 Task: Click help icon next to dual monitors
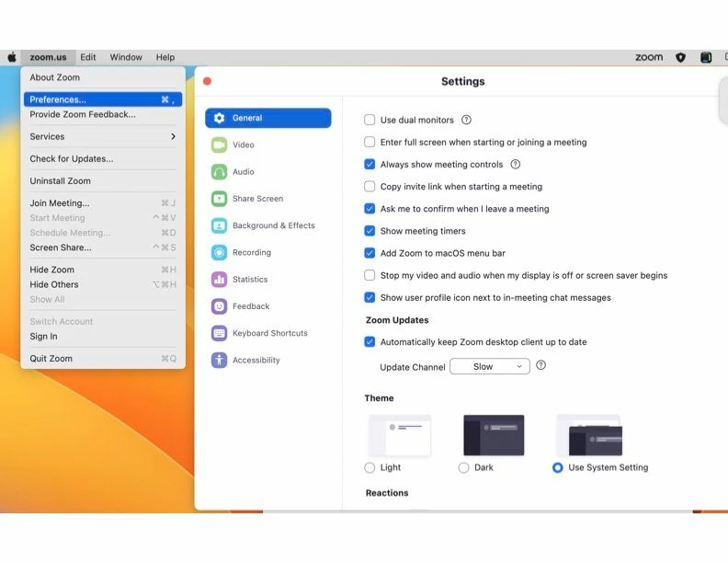pyautogui.click(x=466, y=120)
